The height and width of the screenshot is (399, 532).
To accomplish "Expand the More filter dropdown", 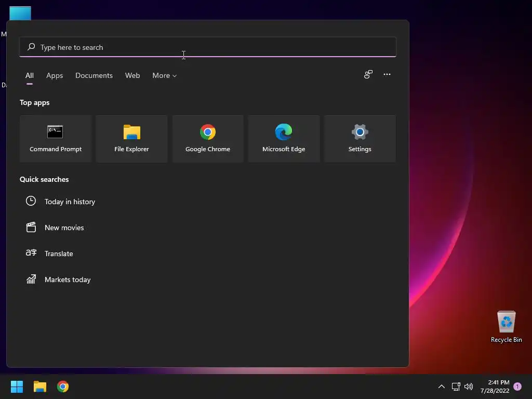I will point(165,75).
